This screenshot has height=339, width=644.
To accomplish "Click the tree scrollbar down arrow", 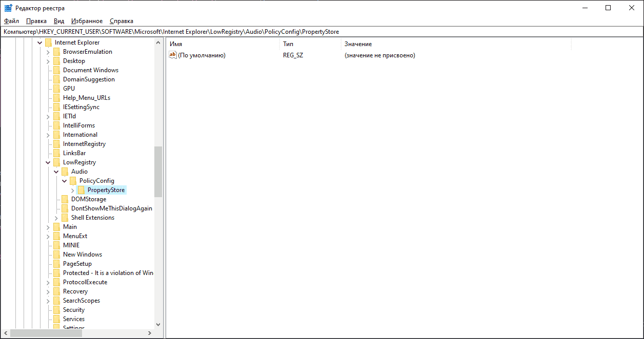I will (158, 324).
